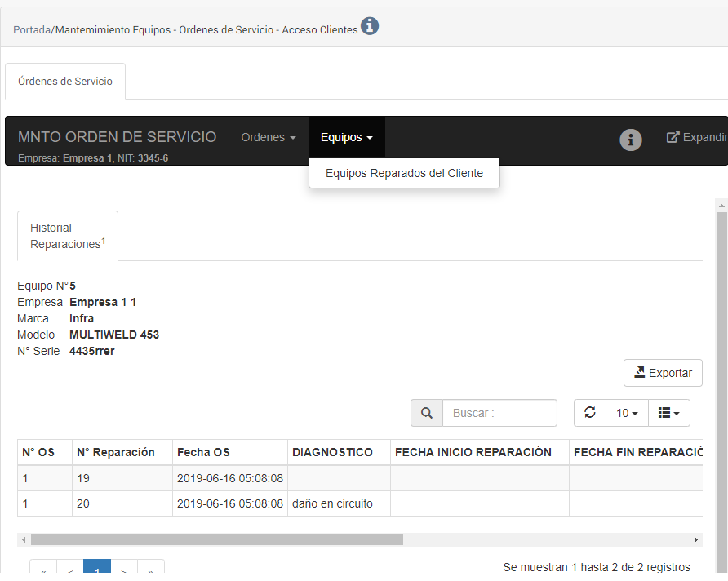
Task: Select Equipos Reparados del Cliente
Action: [404, 173]
